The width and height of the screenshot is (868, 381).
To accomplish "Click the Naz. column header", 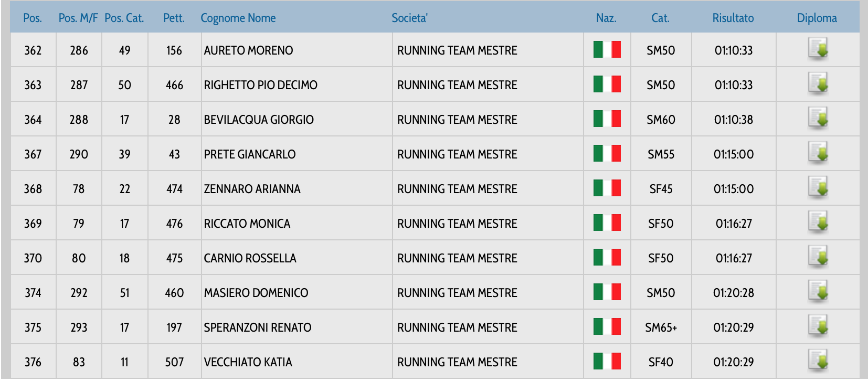I will pyautogui.click(x=606, y=18).
